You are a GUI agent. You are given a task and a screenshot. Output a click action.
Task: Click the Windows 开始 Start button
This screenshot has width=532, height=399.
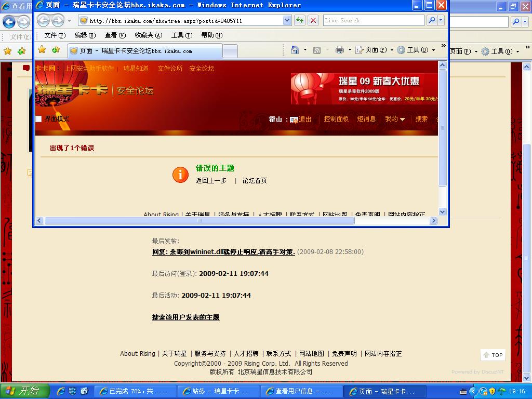point(24,391)
